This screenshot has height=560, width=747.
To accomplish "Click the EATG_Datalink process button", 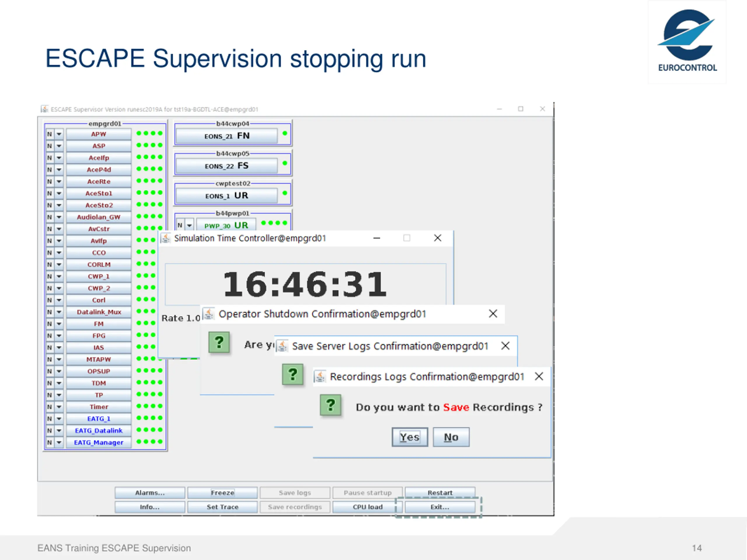I will click(99, 430).
